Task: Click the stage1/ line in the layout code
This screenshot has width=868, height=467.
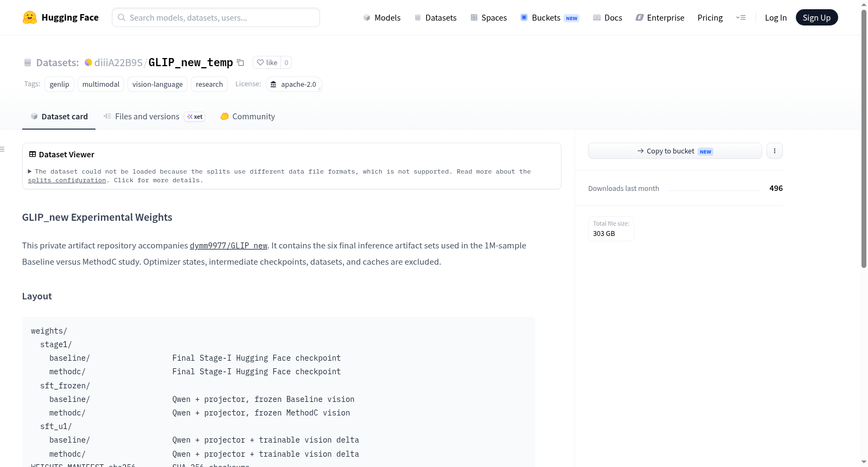Action: coord(56,344)
